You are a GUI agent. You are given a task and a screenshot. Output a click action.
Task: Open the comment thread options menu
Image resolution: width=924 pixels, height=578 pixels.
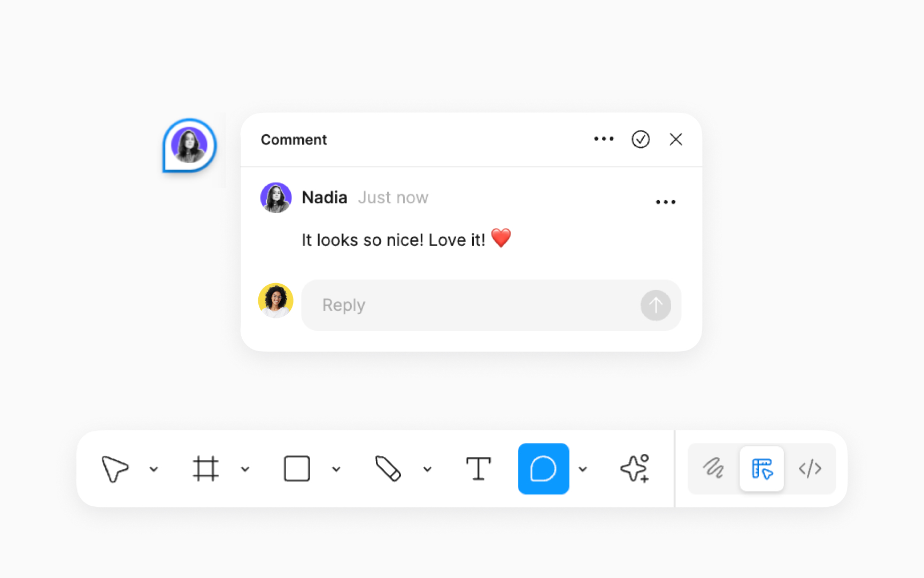(x=604, y=139)
